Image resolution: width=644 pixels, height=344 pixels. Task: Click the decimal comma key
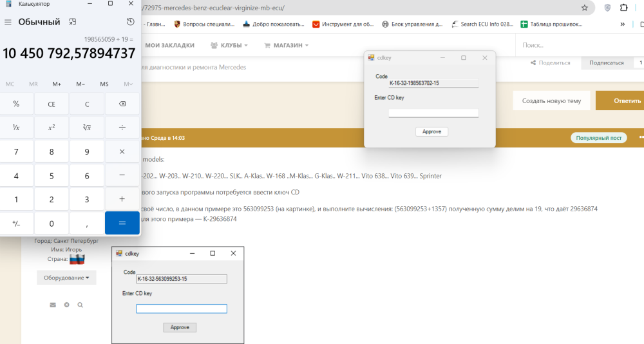pyautogui.click(x=87, y=223)
